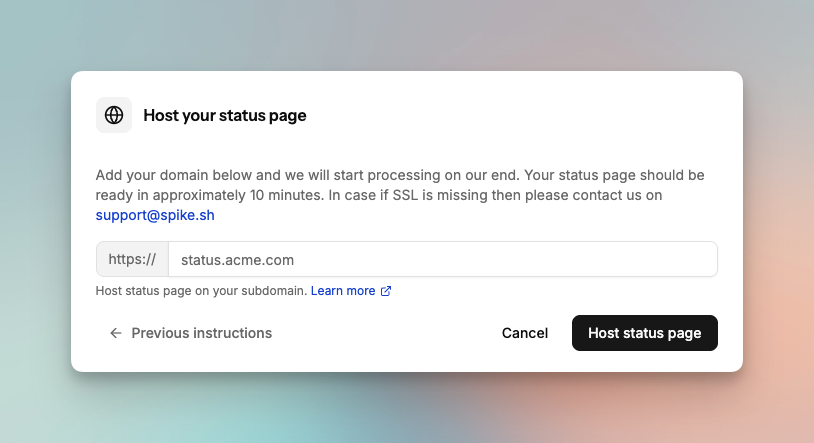Viewport: 814px width, 443px height.
Task: Open the support@spike.sh email link
Action: pos(155,215)
